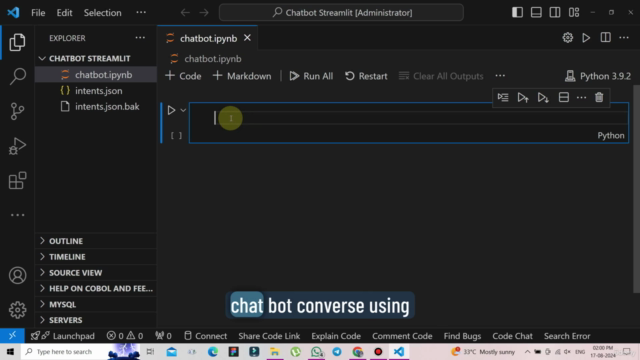Add a new Markdown cell
The width and height of the screenshot is (640, 360).
[x=242, y=76]
